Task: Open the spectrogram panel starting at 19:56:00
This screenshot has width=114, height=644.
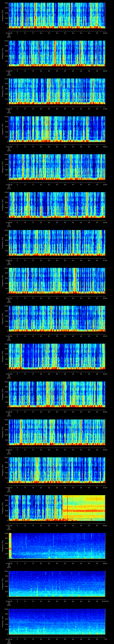Action: pos(57,470)
